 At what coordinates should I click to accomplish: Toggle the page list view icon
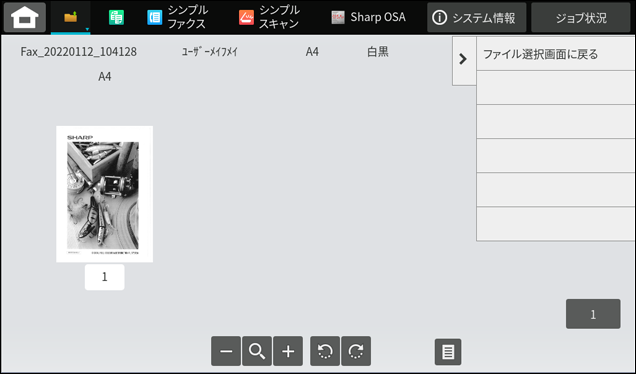448,352
